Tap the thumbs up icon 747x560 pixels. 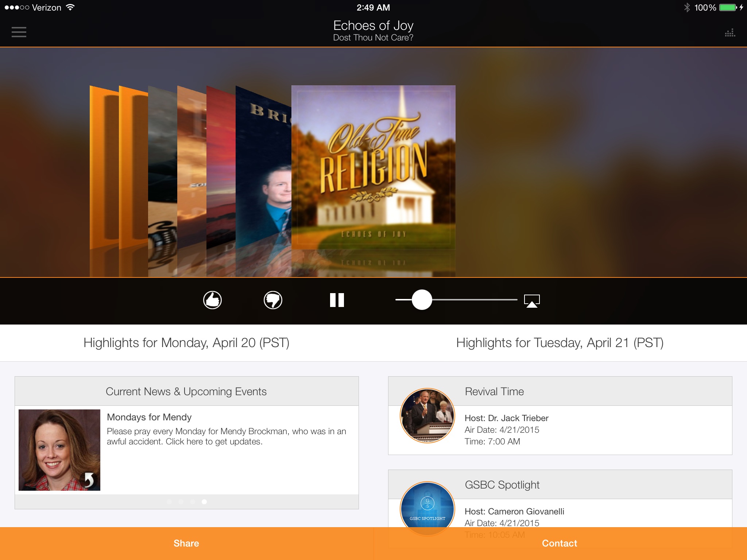point(212,300)
